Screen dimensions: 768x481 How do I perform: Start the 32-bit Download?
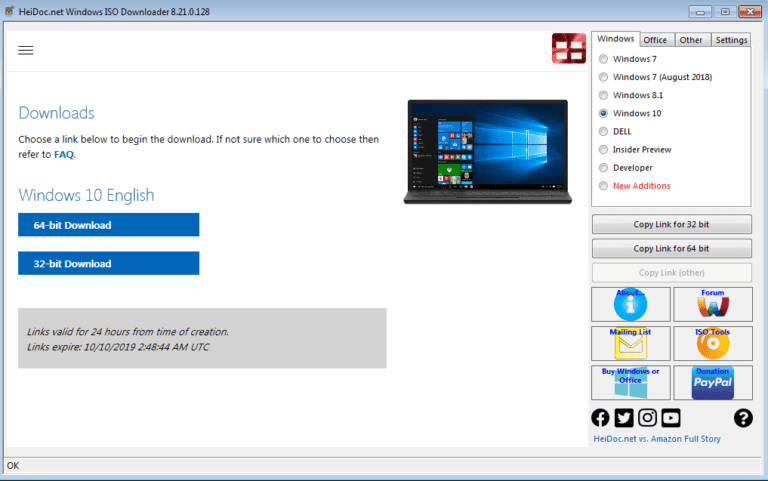pyautogui.click(x=109, y=264)
